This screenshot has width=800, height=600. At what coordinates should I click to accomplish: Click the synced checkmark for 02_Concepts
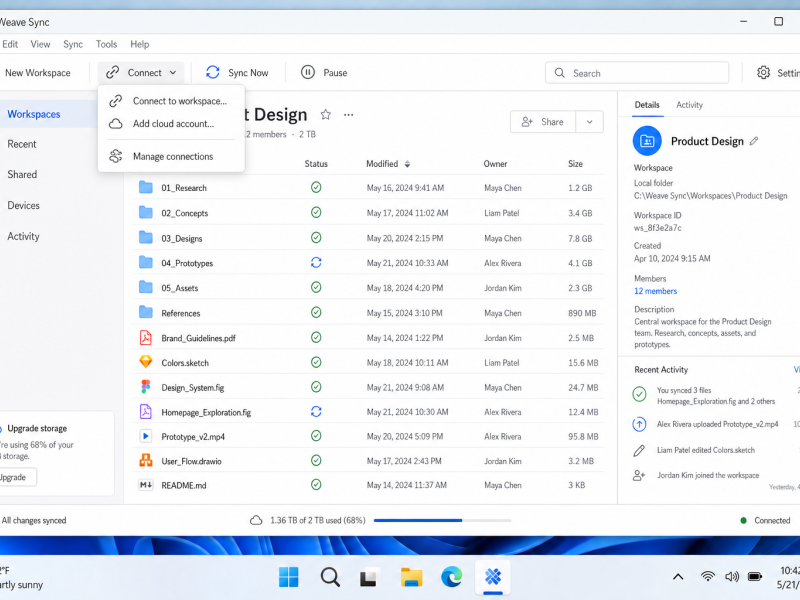click(316, 212)
